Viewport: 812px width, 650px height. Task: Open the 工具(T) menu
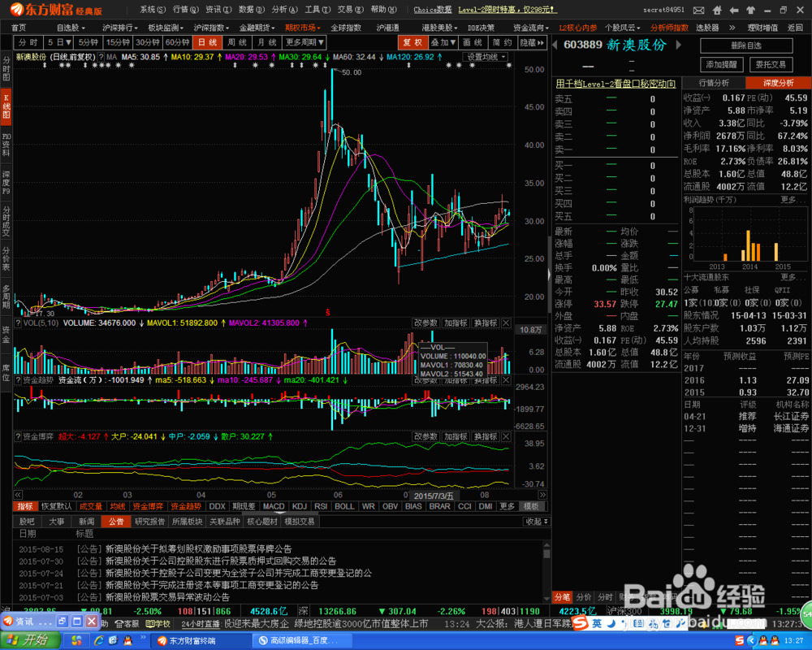pos(317,9)
